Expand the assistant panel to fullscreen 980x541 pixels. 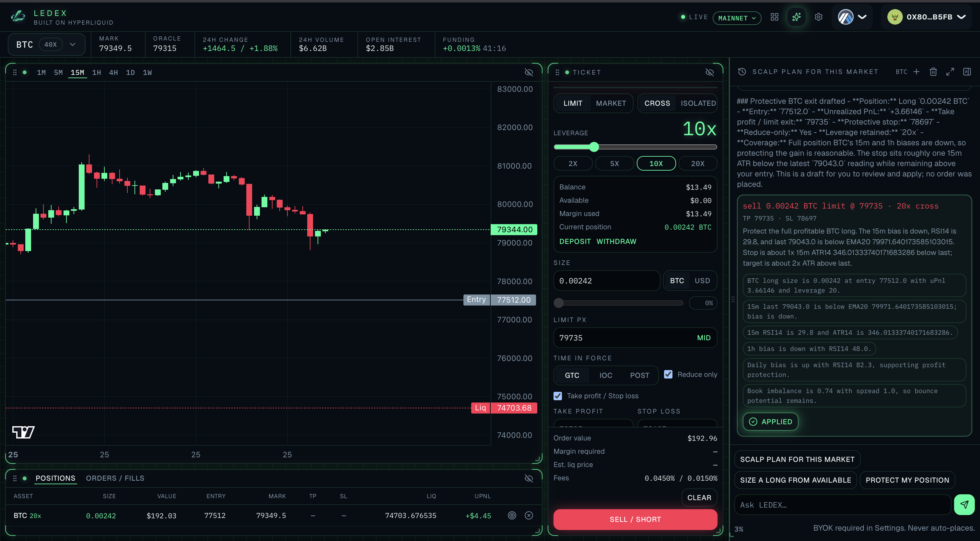pyautogui.click(x=950, y=72)
